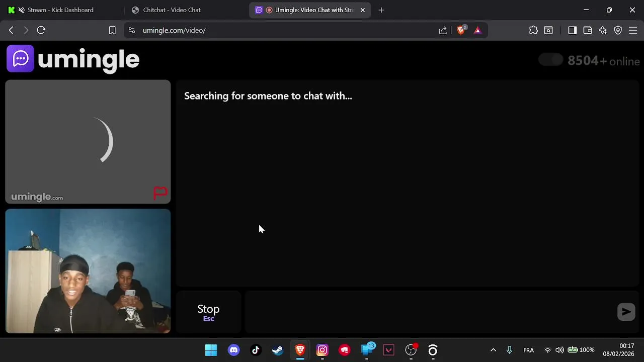Click the Wi-Fi network icon
The height and width of the screenshot is (362, 644).
click(x=547, y=350)
